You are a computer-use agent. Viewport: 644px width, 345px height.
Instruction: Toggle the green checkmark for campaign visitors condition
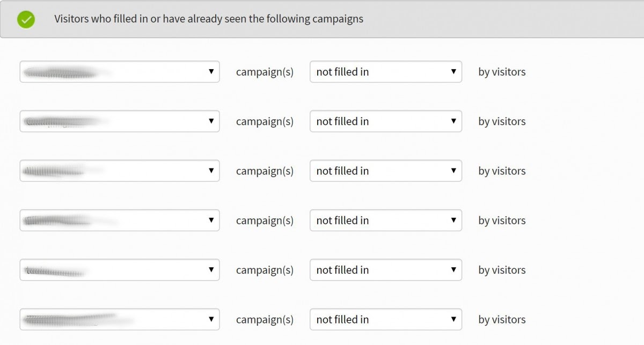pos(26,19)
